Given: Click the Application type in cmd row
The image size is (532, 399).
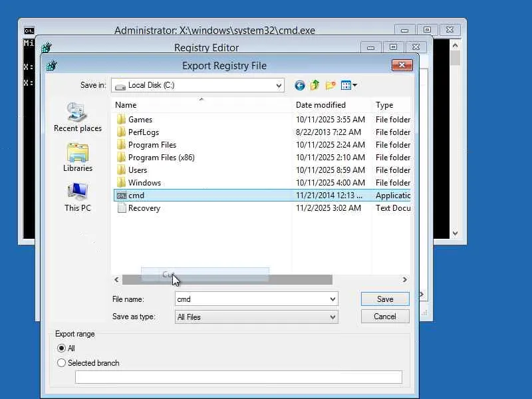Looking at the screenshot, I should (393, 196).
